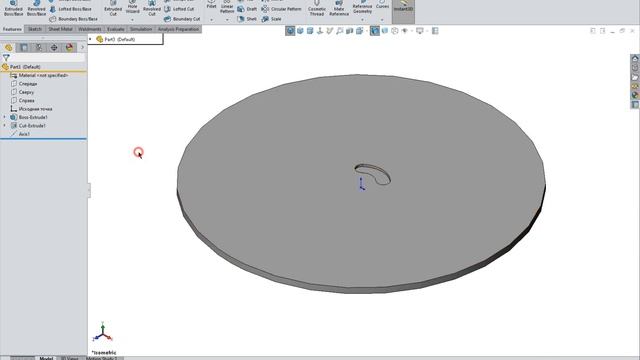The height and width of the screenshot is (360, 640).
Task: Open SOLIDWORKS Resources home in task pane
Action: (635, 58)
